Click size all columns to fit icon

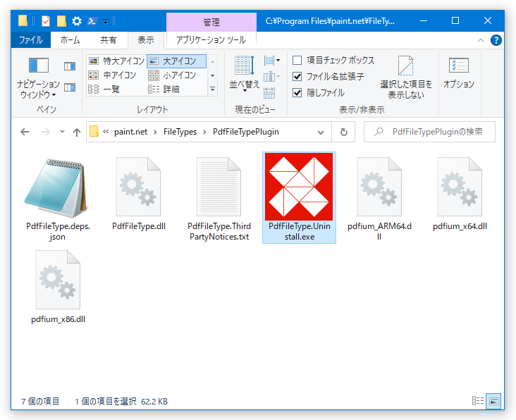pyautogui.click(x=269, y=93)
